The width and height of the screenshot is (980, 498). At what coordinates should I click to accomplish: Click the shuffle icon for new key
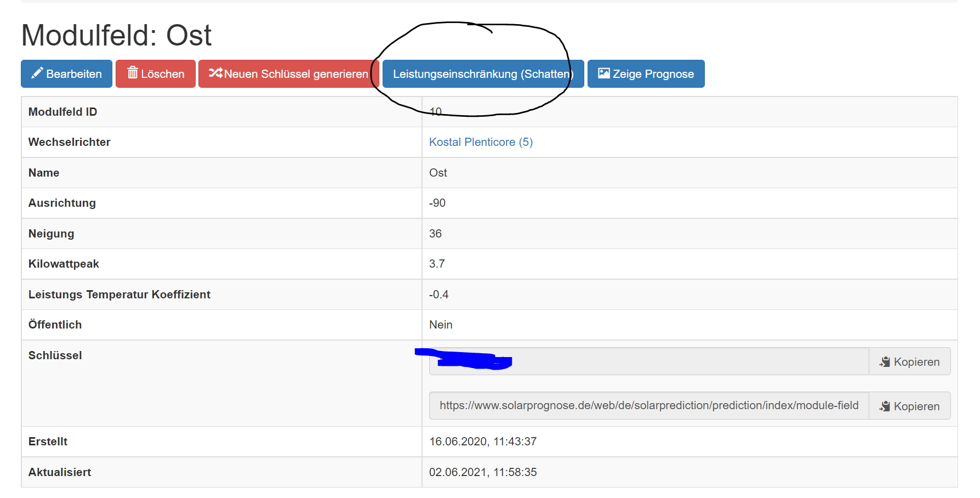[x=215, y=73]
